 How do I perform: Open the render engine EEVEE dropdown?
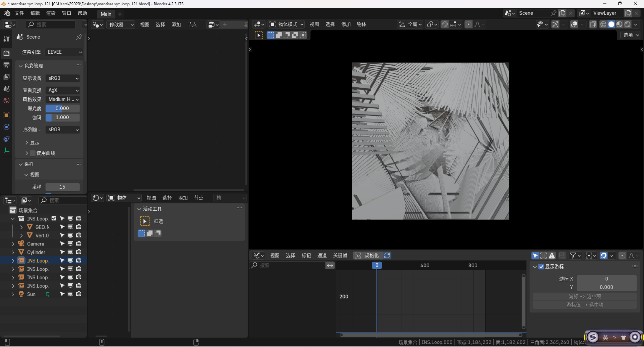point(64,52)
